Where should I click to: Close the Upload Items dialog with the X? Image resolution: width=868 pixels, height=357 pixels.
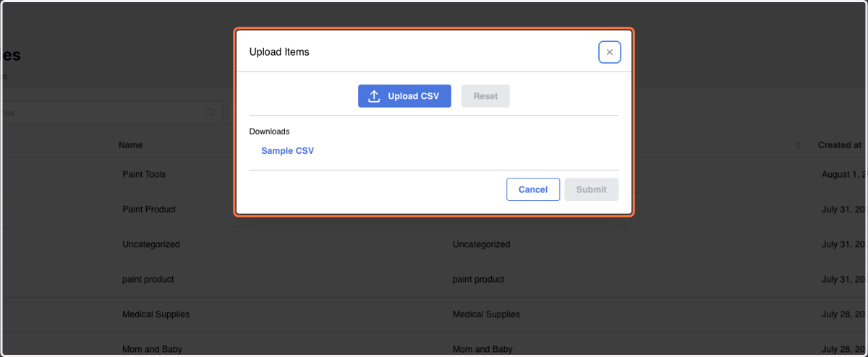(x=610, y=52)
